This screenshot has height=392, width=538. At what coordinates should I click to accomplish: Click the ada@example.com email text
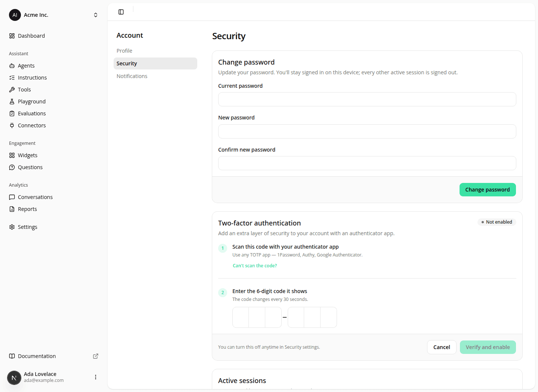click(44, 380)
